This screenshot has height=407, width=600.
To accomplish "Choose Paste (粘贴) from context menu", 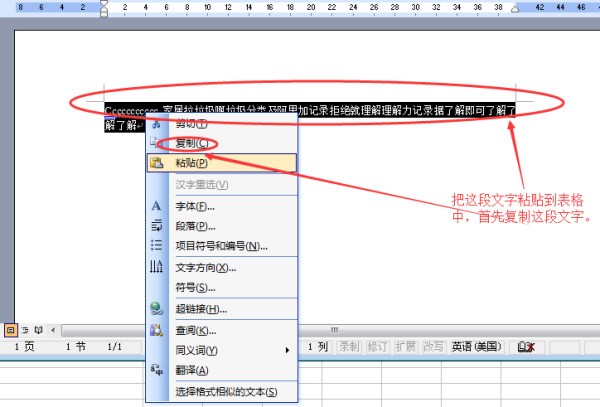I will coord(191,162).
